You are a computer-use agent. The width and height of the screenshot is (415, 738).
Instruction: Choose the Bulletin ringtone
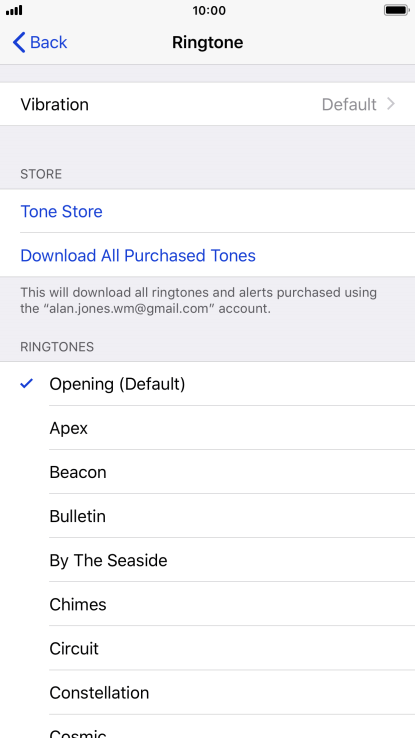(x=208, y=516)
